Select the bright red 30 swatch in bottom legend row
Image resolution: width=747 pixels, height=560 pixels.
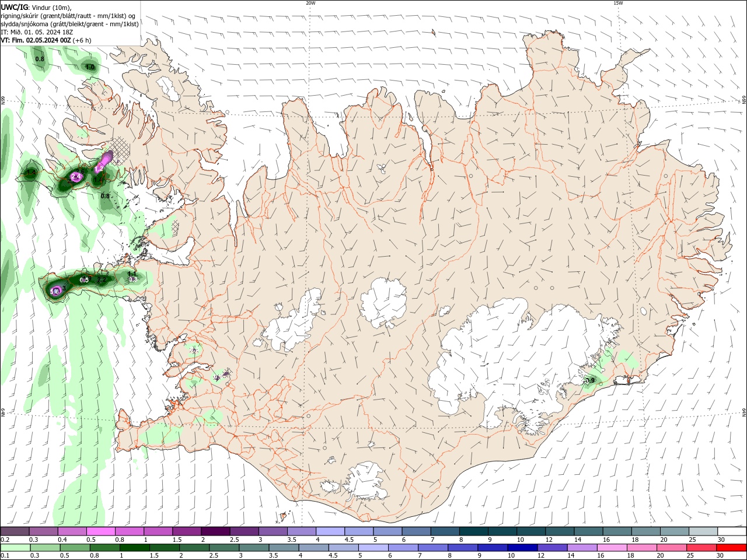click(x=731, y=548)
